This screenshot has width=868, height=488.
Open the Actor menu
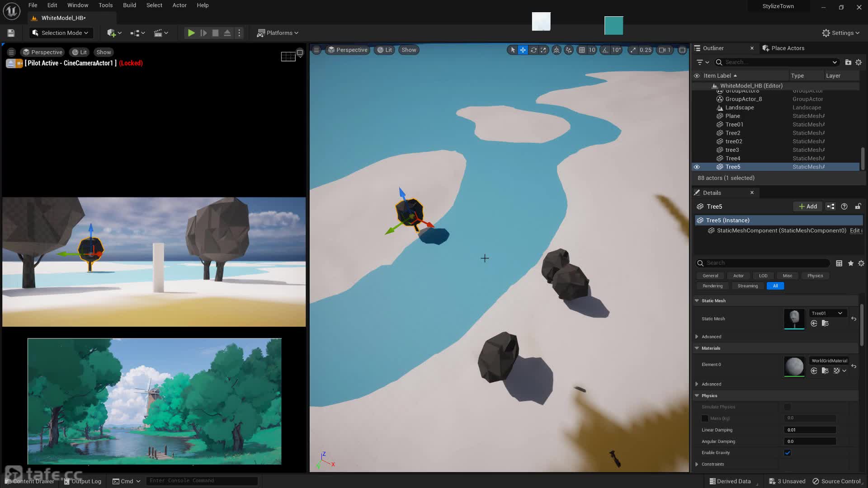click(179, 5)
